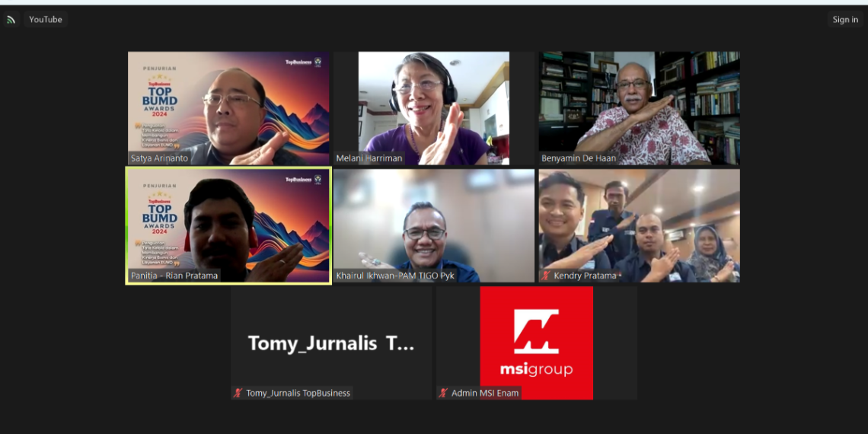Select Panitia - Rian Pratama's video tile
Screen dimensions: 868x434
(228, 226)
